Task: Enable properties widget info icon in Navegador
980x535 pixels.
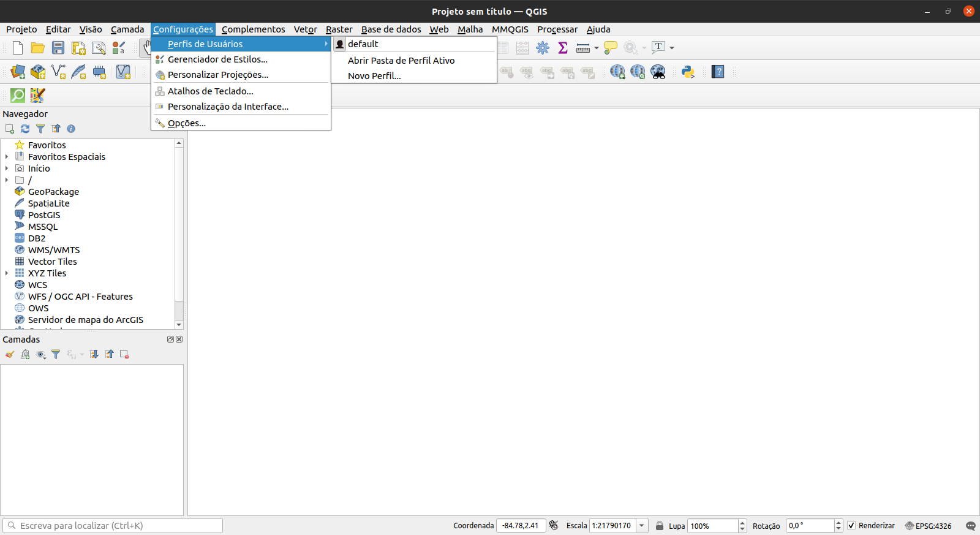Action: (71, 129)
